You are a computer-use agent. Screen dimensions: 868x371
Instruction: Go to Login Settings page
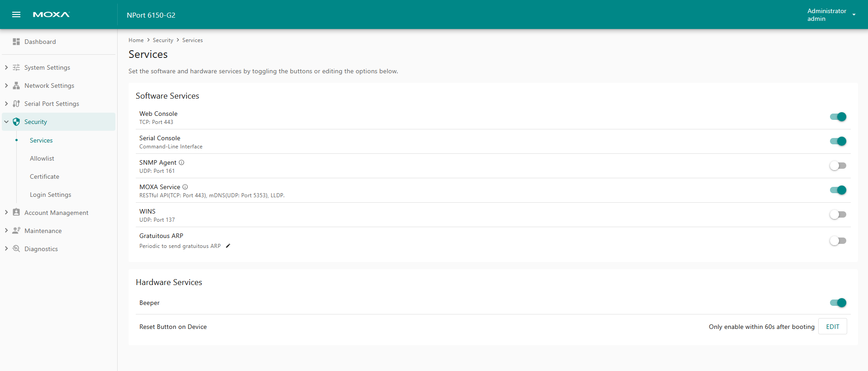click(x=51, y=195)
